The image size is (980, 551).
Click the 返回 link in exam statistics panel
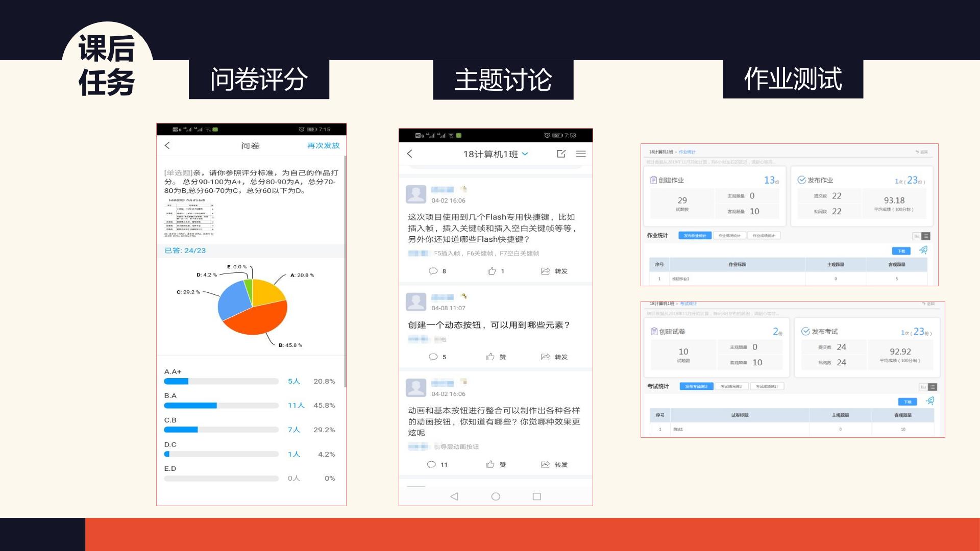928,304
